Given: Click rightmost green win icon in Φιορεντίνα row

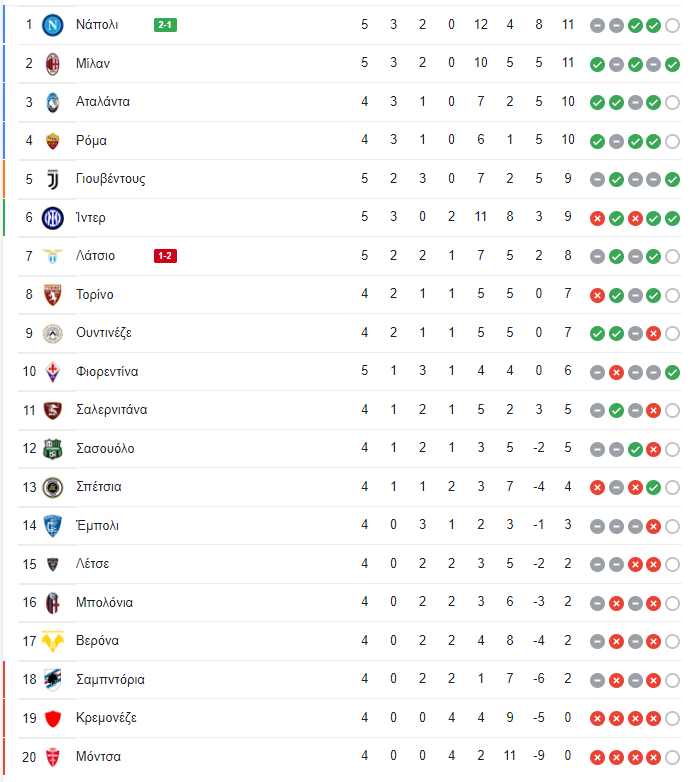Looking at the screenshot, I should pyautogui.click(x=672, y=372).
